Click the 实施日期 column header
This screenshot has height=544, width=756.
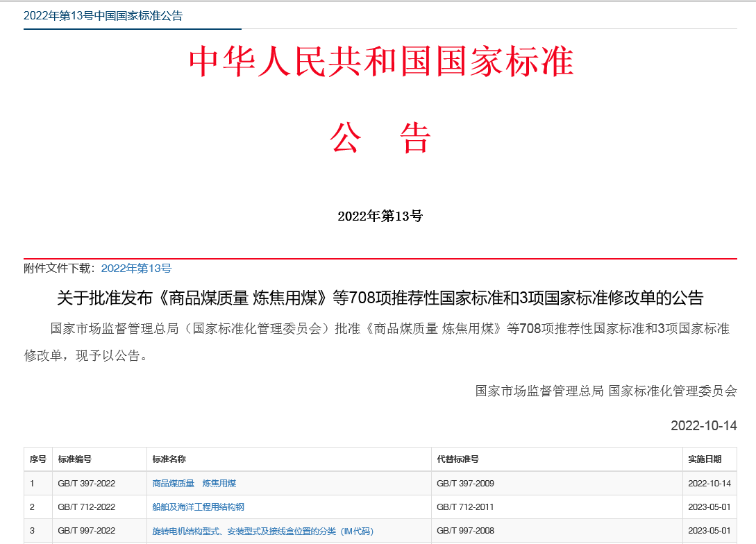click(x=705, y=459)
